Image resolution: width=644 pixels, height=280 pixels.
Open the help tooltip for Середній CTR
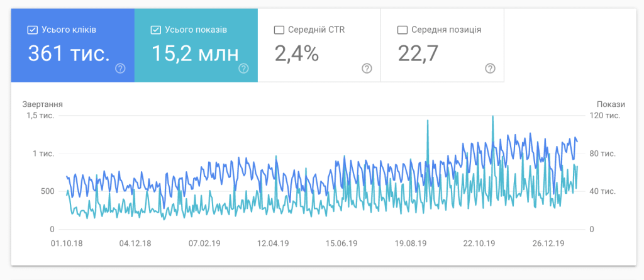367,69
